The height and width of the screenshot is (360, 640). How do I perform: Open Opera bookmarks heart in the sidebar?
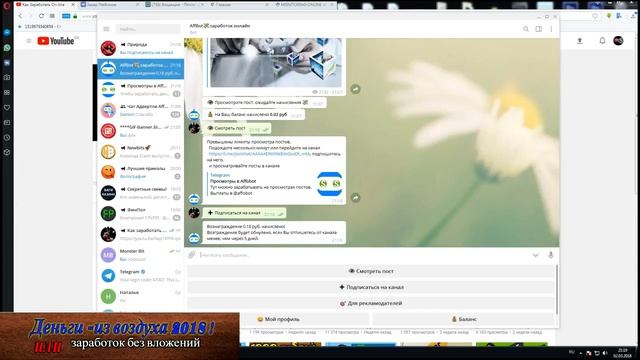[7, 107]
